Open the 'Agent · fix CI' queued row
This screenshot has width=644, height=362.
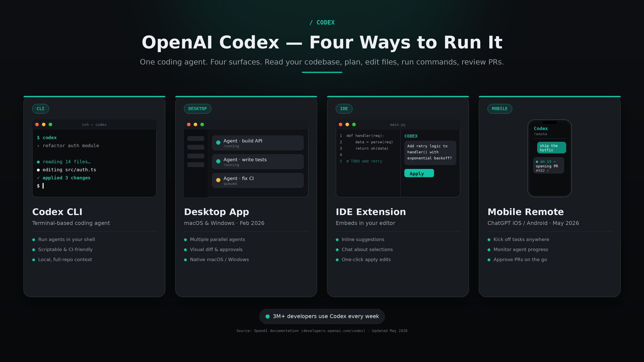tap(258, 180)
